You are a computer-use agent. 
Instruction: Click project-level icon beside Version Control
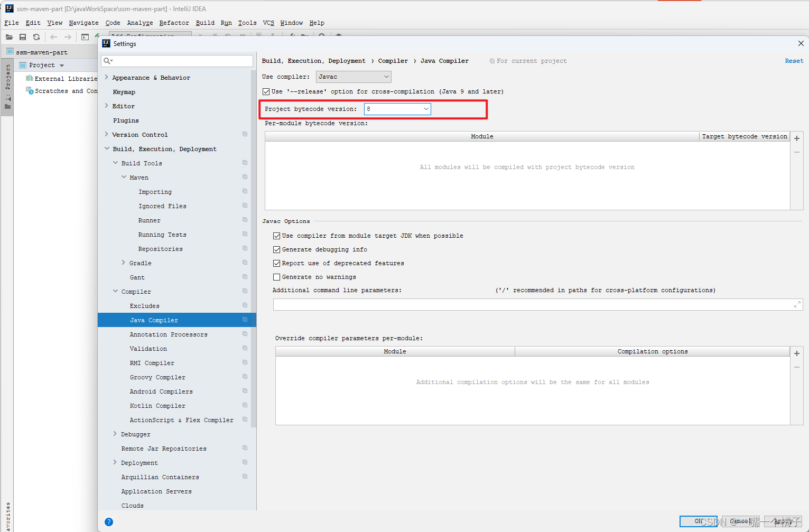point(245,134)
